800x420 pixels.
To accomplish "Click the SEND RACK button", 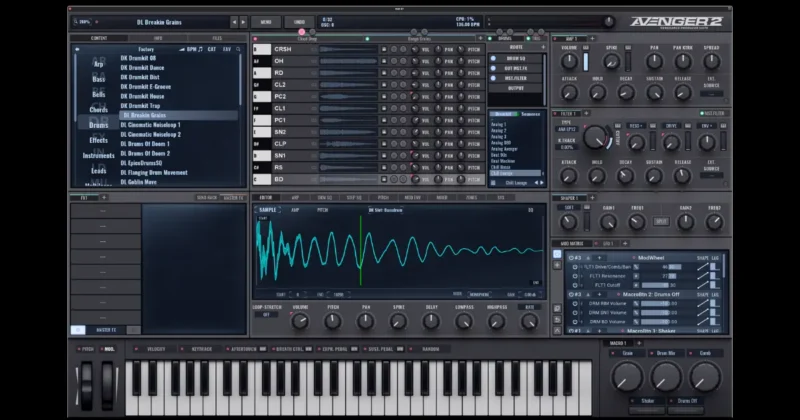I will coord(207,197).
